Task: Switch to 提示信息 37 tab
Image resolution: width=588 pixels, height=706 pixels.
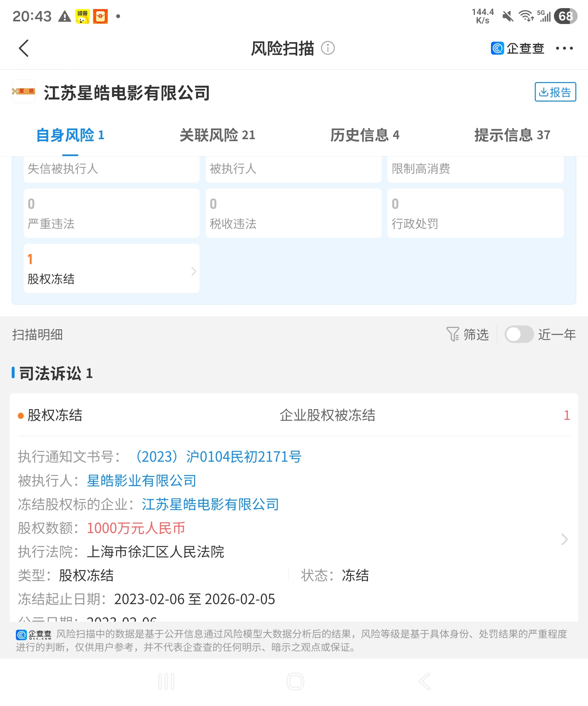Action: 512,135
